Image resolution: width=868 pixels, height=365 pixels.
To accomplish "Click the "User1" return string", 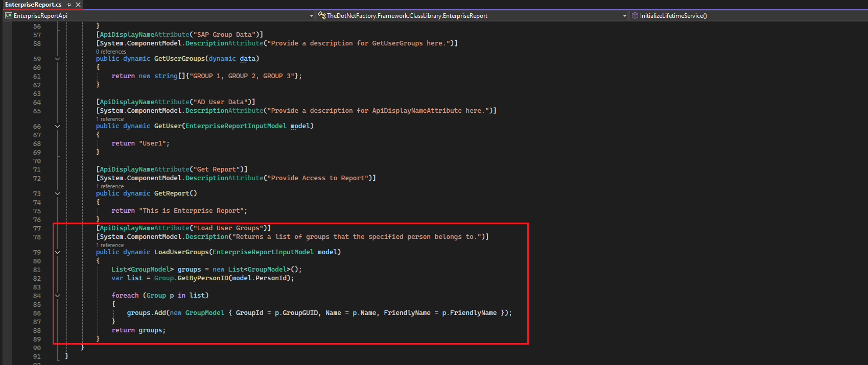I will [x=152, y=143].
